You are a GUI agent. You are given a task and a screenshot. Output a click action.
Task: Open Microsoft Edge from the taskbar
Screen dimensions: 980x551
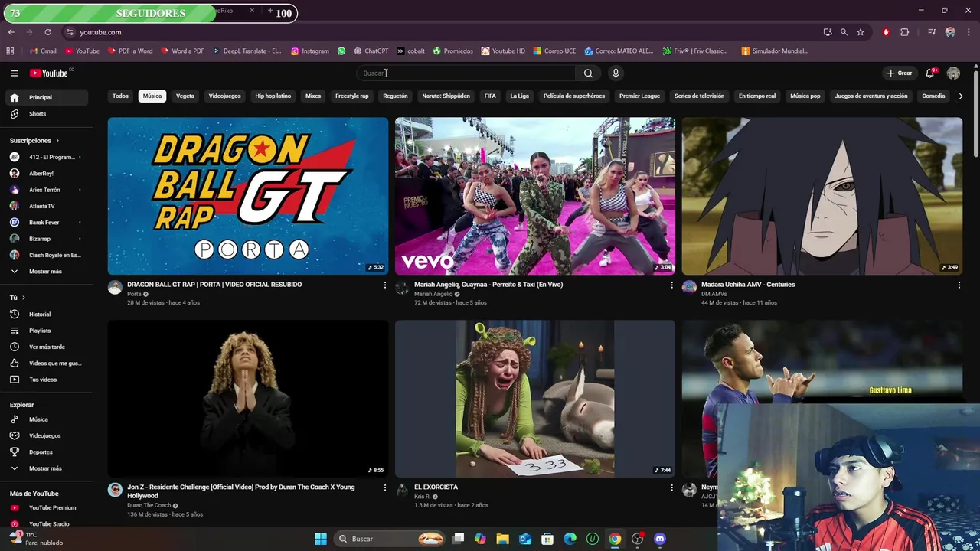tap(570, 539)
